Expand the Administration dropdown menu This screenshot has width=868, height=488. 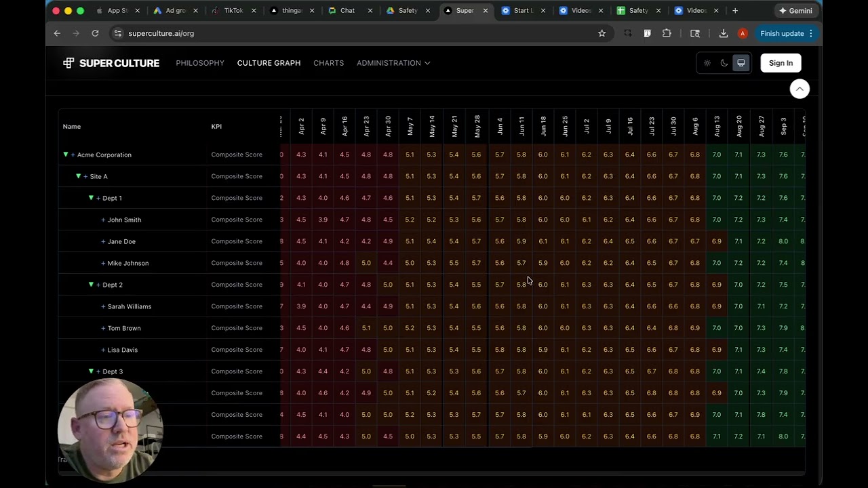[393, 63]
